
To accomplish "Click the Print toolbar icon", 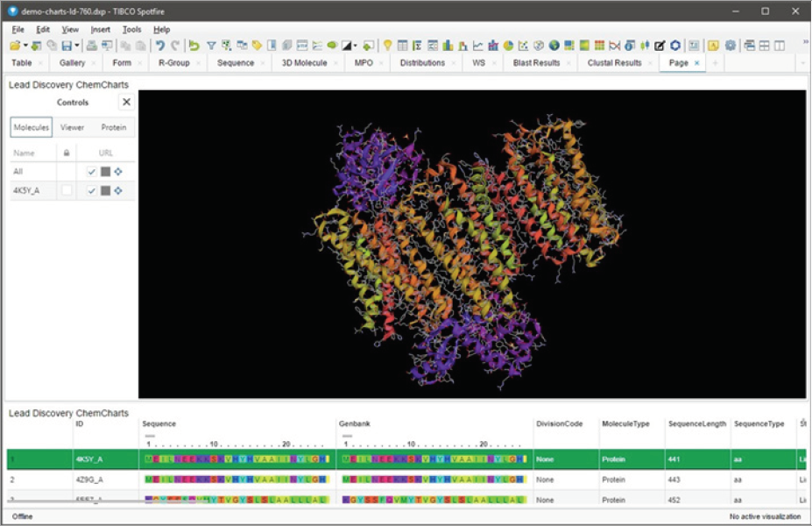I will 92,46.
